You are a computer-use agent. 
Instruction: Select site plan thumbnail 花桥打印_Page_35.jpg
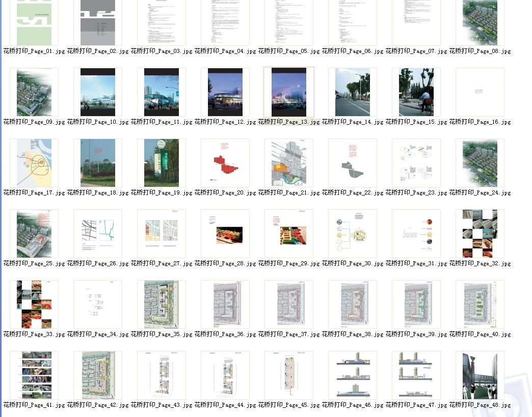click(162, 304)
